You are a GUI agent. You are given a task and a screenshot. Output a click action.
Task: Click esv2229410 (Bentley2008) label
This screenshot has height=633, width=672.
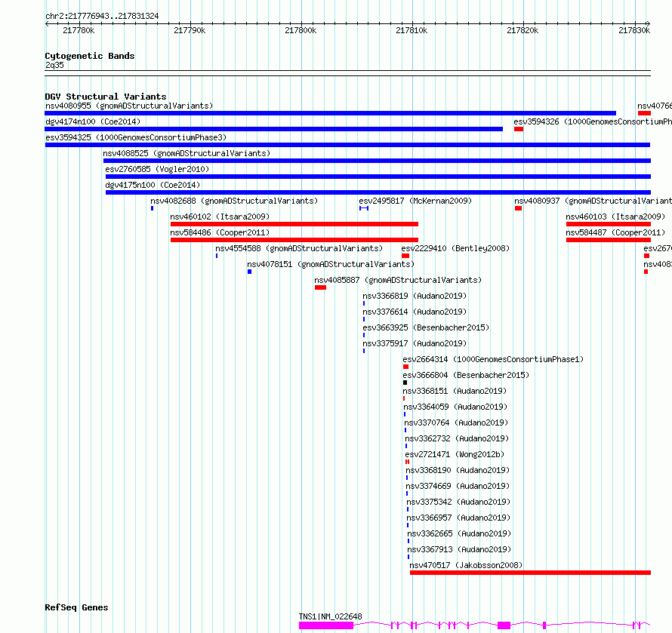click(455, 248)
